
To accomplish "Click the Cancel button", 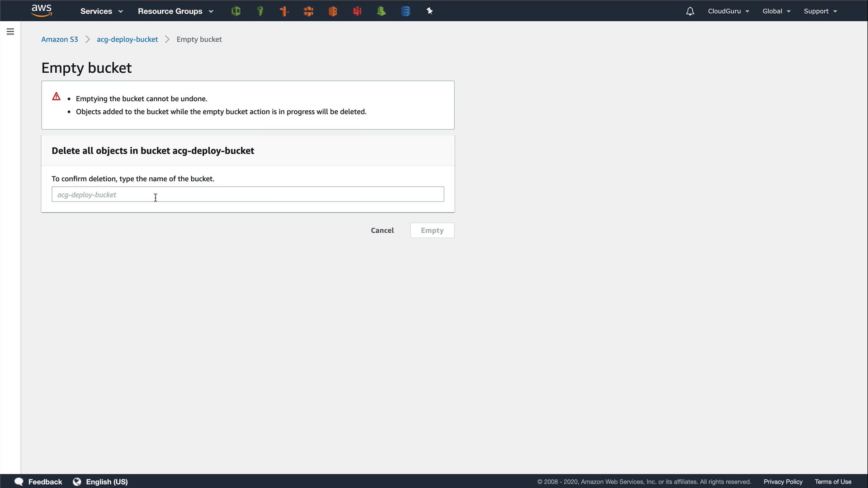I will (382, 230).
